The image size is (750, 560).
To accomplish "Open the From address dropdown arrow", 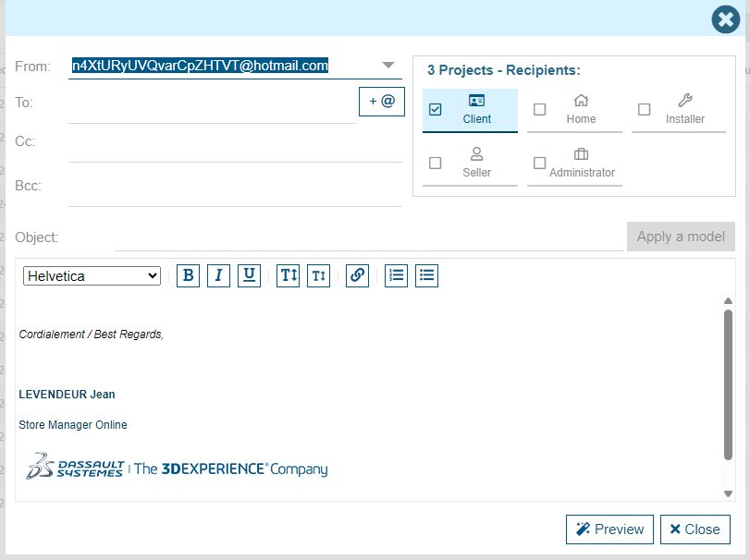I will pyautogui.click(x=388, y=66).
